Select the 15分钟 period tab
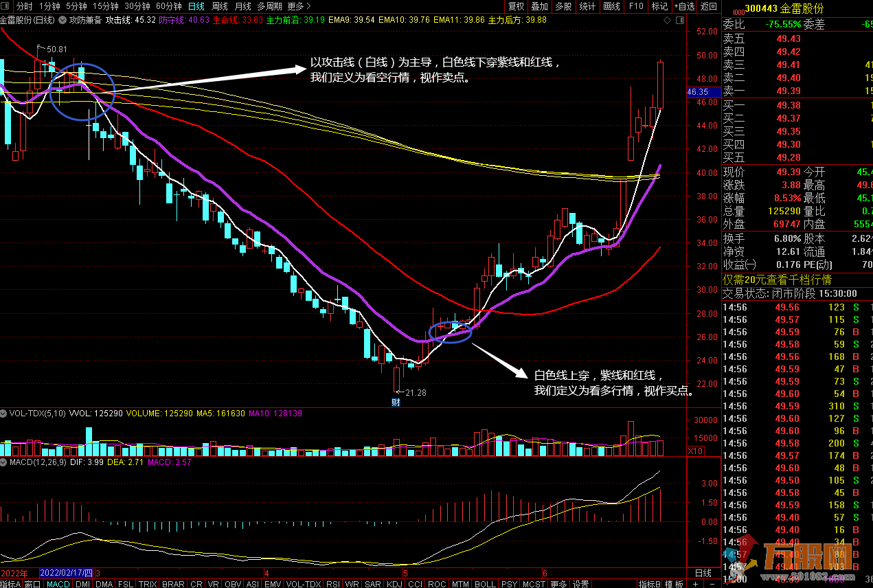 pos(106,6)
